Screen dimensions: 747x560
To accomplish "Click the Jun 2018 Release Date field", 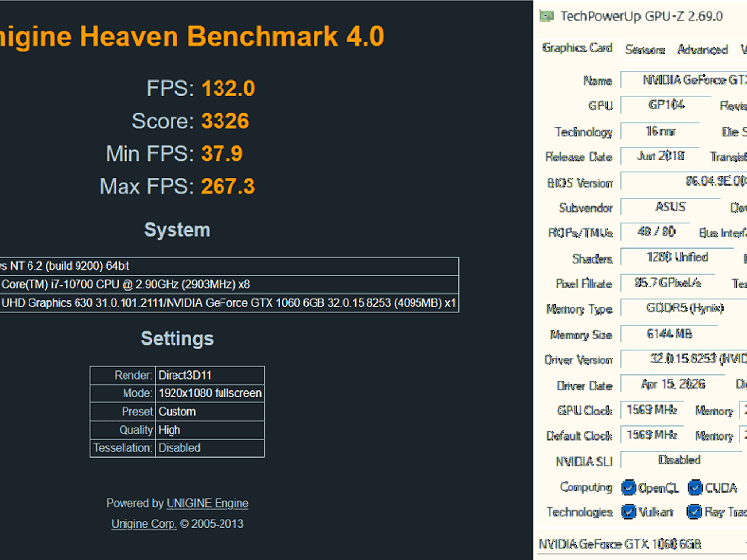I will click(660, 156).
